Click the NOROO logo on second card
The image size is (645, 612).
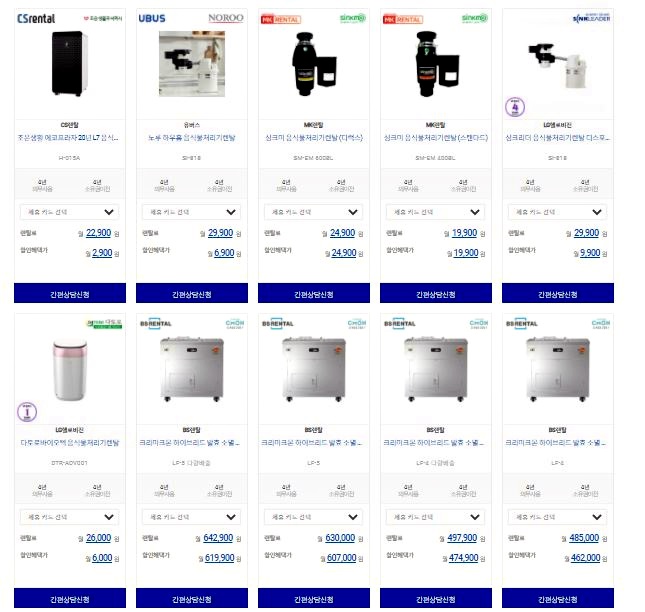click(x=226, y=18)
